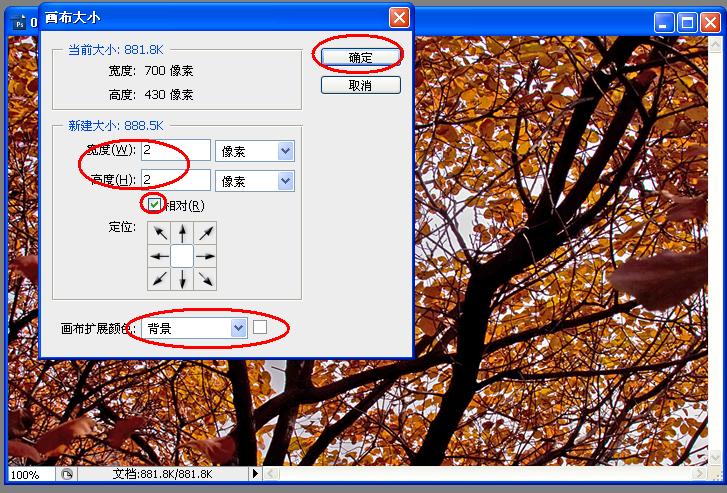Click the 取消 button
Screen dimensions: 727x493
[361, 85]
